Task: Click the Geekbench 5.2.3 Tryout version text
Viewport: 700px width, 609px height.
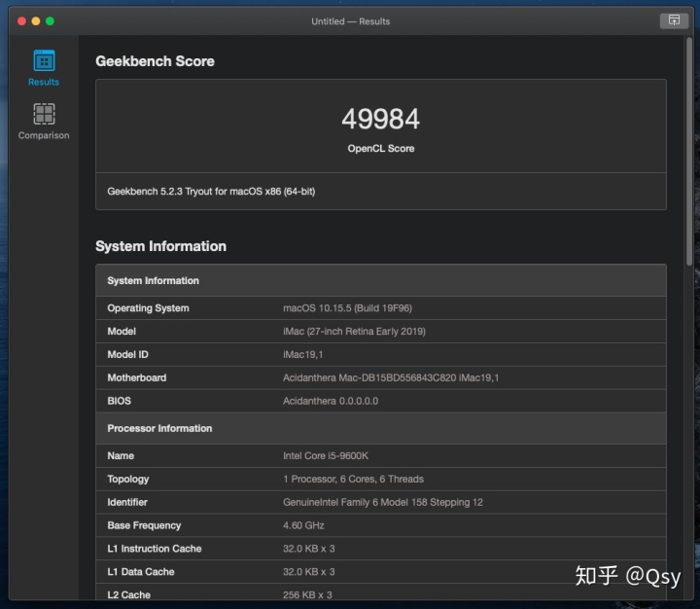Action: (x=211, y=192)
